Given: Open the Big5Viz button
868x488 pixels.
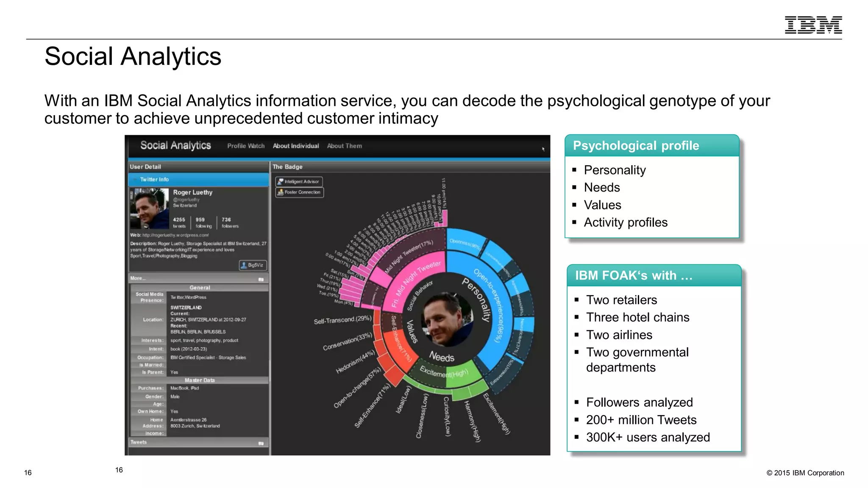Looking at the screenshot, I should pos(253,265).
